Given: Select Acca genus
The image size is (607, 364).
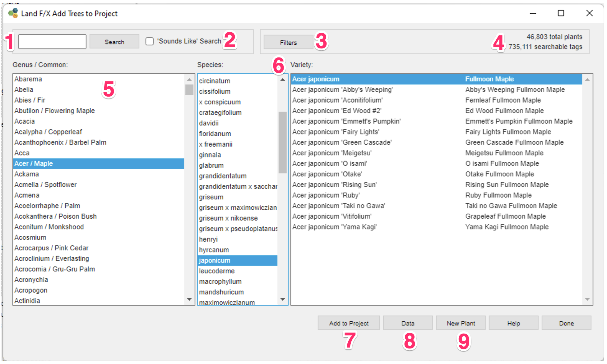Looking at the screenshot, I should (99, 153).
